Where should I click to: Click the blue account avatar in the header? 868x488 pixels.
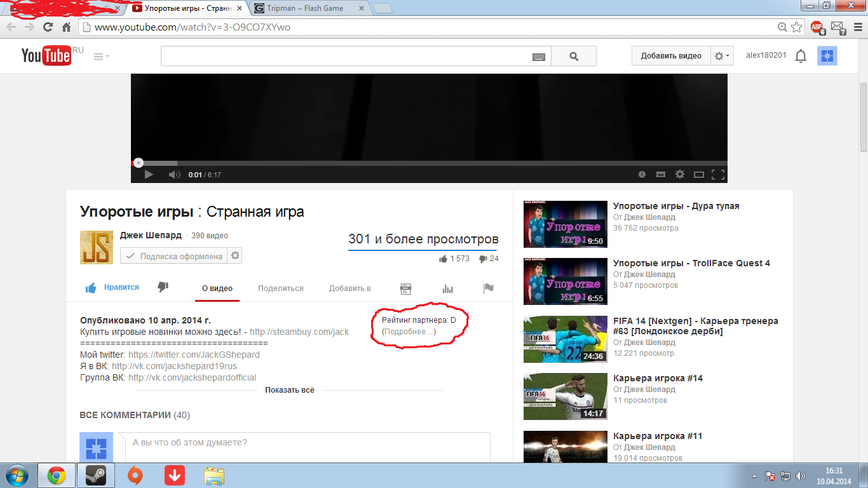click(827, 56)
